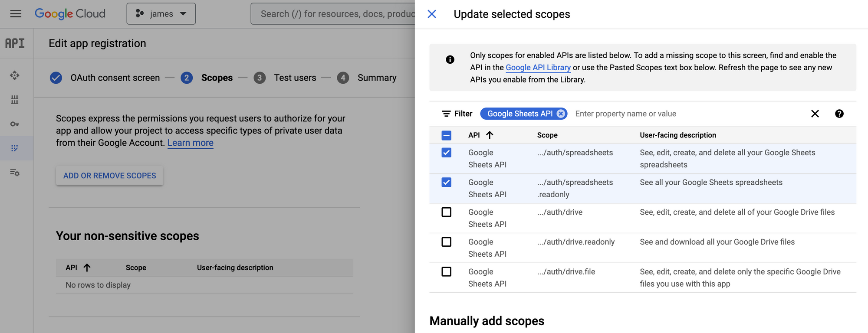Remove the Google Sheets API filter chip

click(561, 114)
